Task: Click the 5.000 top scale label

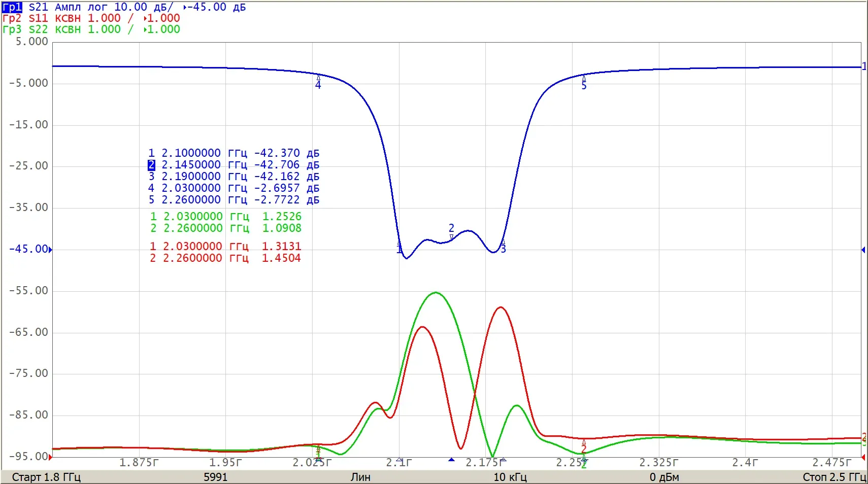Action: tap(31, 42)
